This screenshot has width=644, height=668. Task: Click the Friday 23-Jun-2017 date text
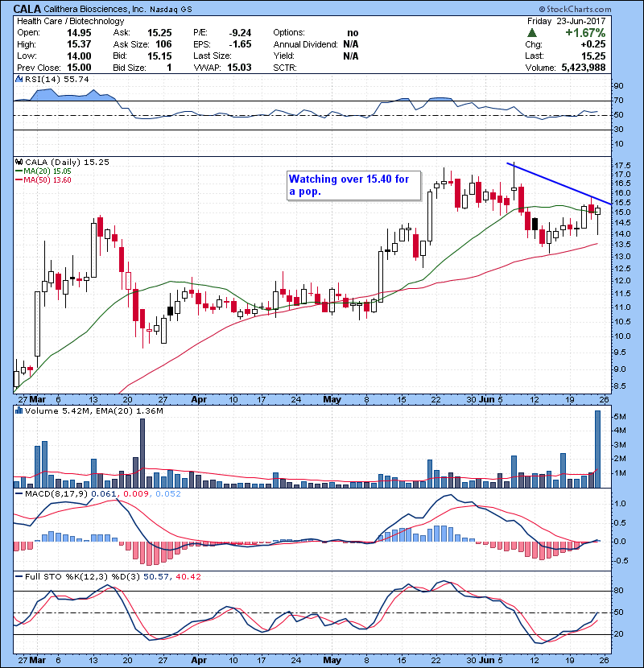click(566, 21)
